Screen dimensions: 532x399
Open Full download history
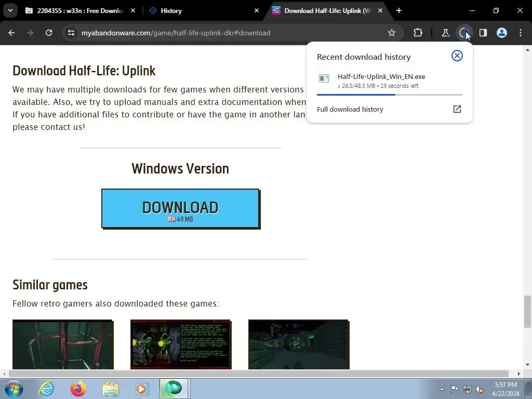pyautogui.click(x=390, y=109)
